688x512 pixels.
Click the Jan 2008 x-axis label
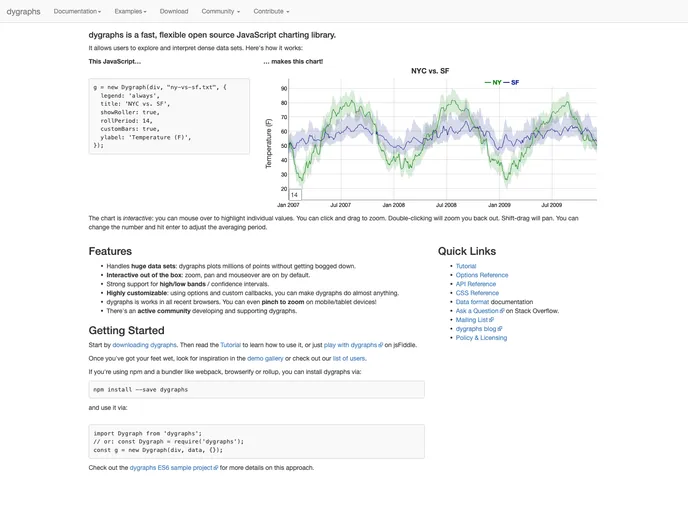(394, 205)
